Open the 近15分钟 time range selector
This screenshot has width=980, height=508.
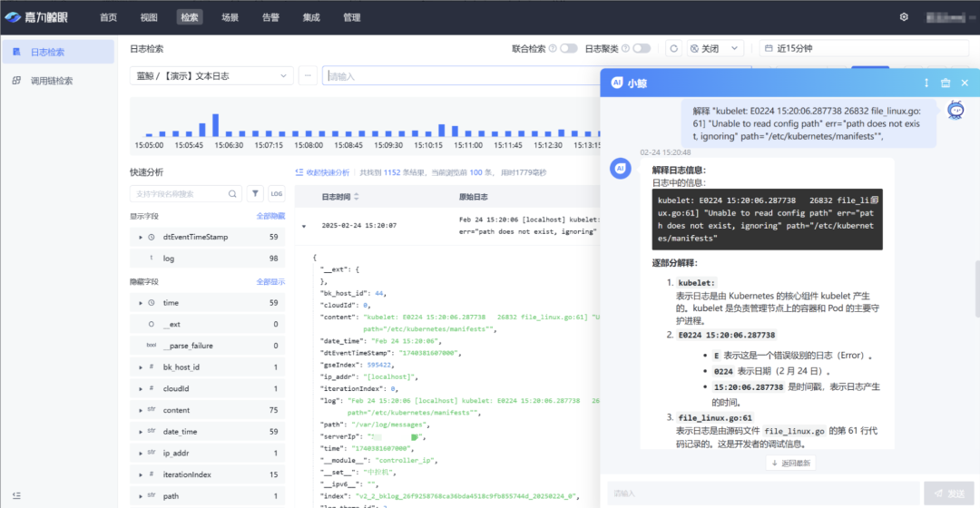point(865,48)
